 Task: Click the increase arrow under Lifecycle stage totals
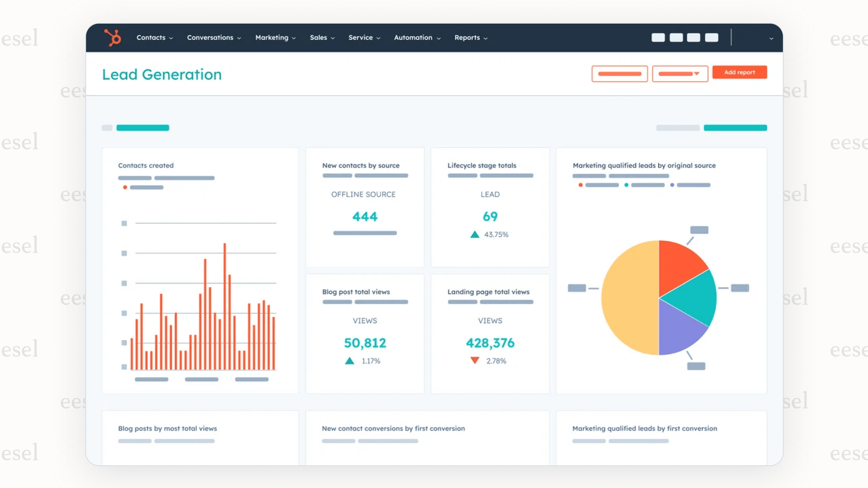474,234
